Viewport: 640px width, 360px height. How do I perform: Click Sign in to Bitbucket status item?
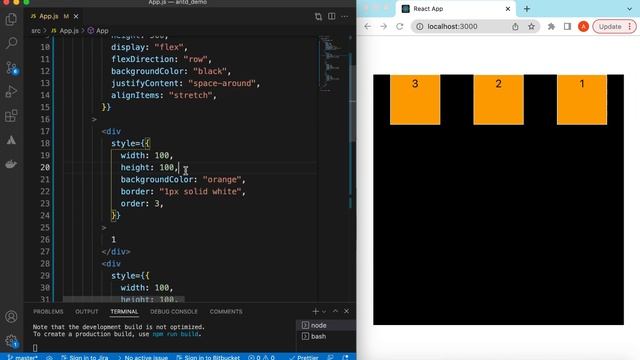[x=208, y=357]
